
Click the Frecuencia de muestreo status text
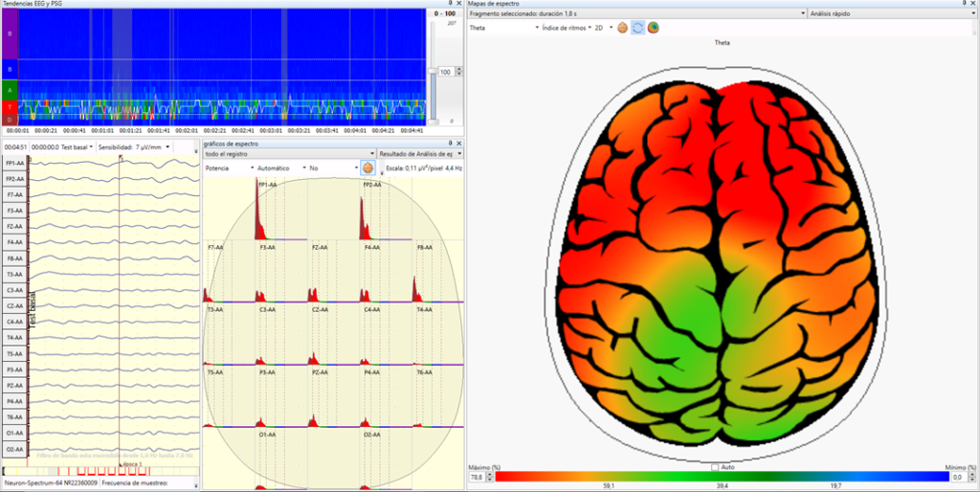tap(135, 483)
